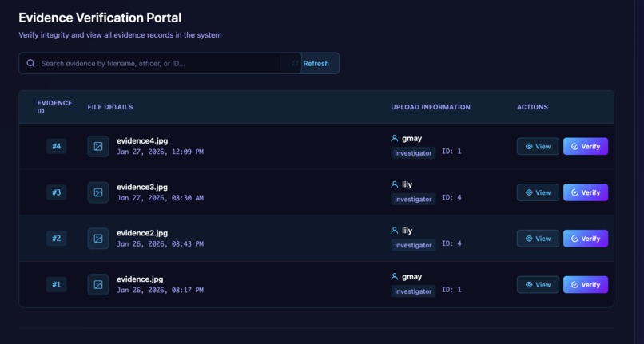Viewport: 644px width, 344px height.
Task: Click uploader gmay in row #4
Action: coord(411,139)
